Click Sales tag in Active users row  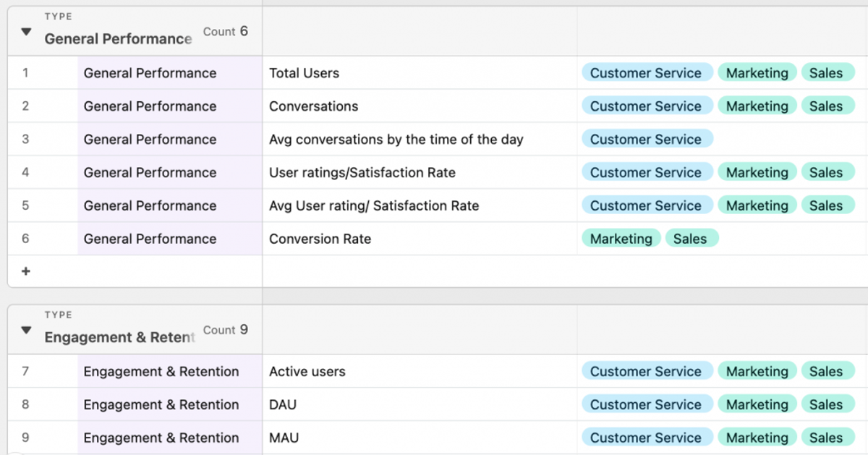point(827,372)
